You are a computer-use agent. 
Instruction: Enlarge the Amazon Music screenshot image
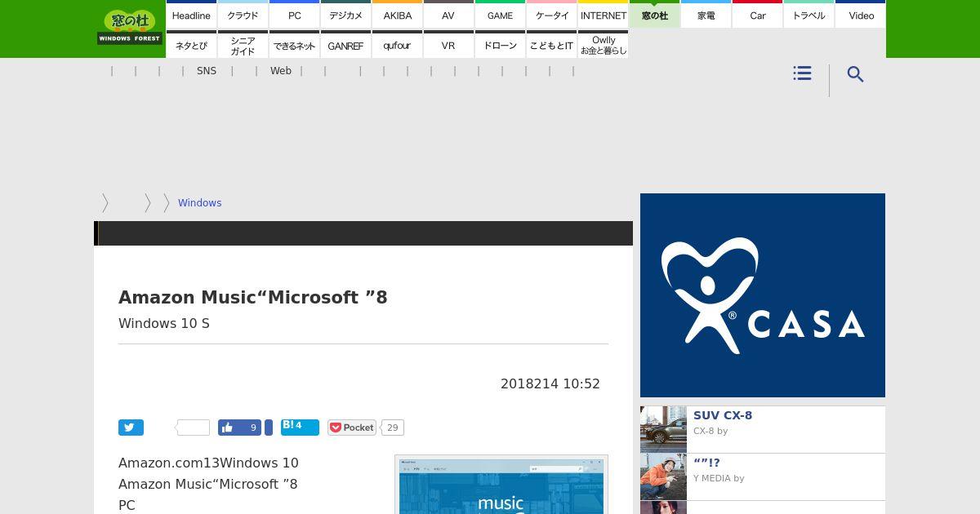click(x=501, y=485)
